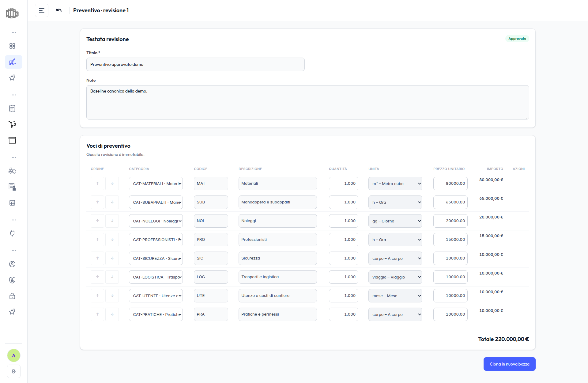Open the CAT-SICUREZZA category dropdown

coord(156,258)
